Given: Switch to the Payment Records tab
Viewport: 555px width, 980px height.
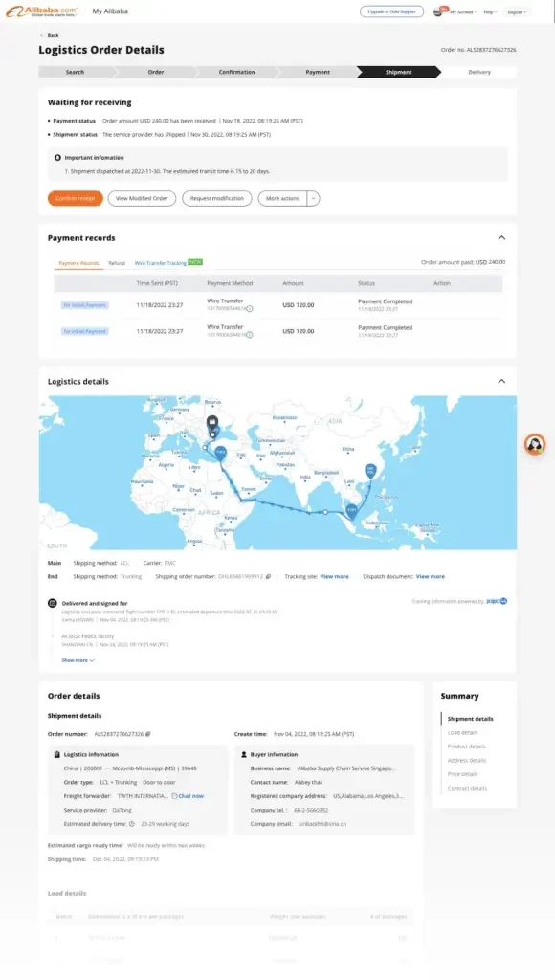Looking at the screenshot, I should (x=78, y=263).
